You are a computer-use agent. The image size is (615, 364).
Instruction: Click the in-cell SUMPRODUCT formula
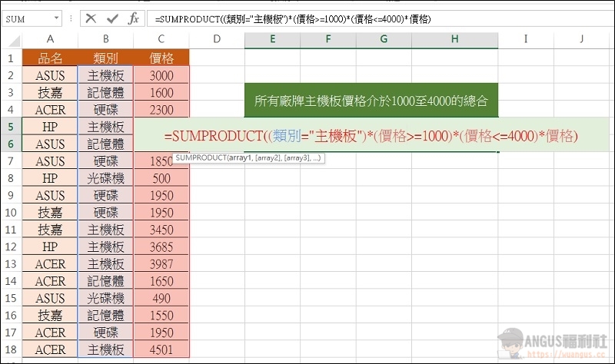[371, 136]
